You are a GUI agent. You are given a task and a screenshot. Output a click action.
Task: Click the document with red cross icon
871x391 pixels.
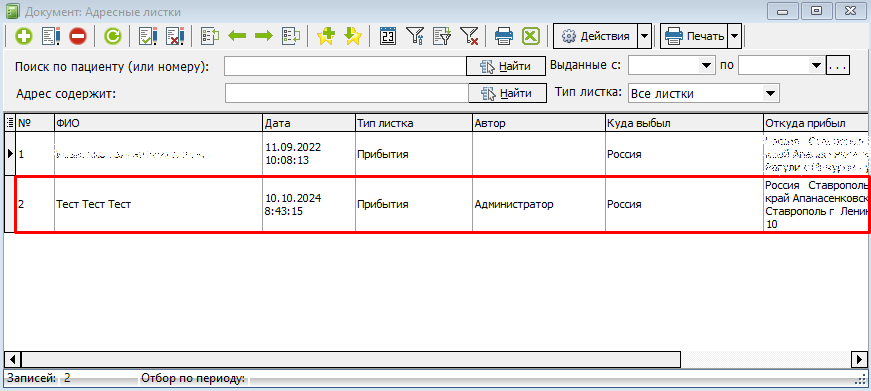(175, 37)
